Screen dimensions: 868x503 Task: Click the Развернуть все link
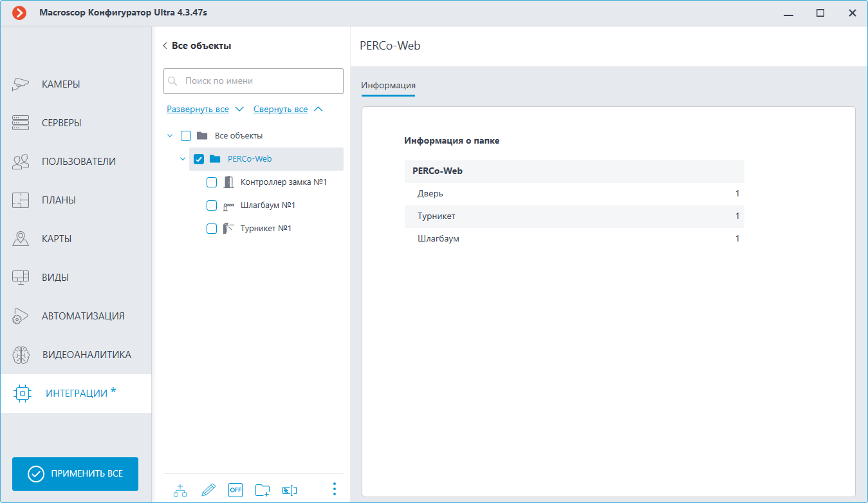(198, 109)
